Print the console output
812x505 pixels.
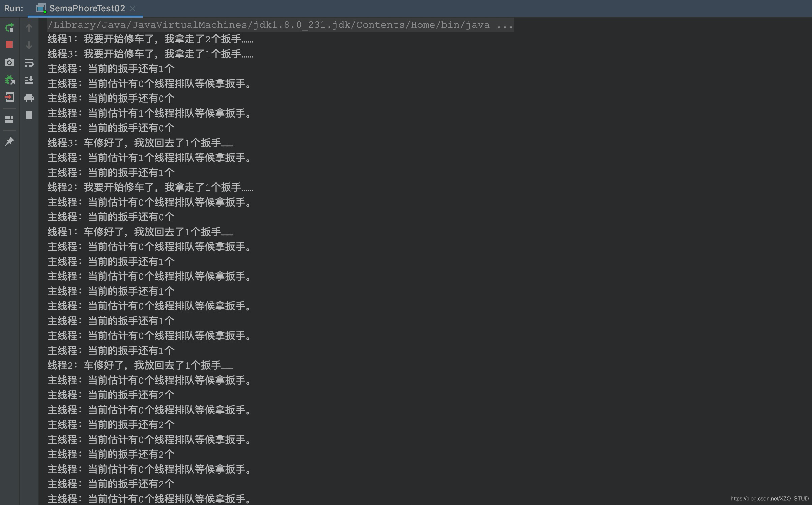29,98
